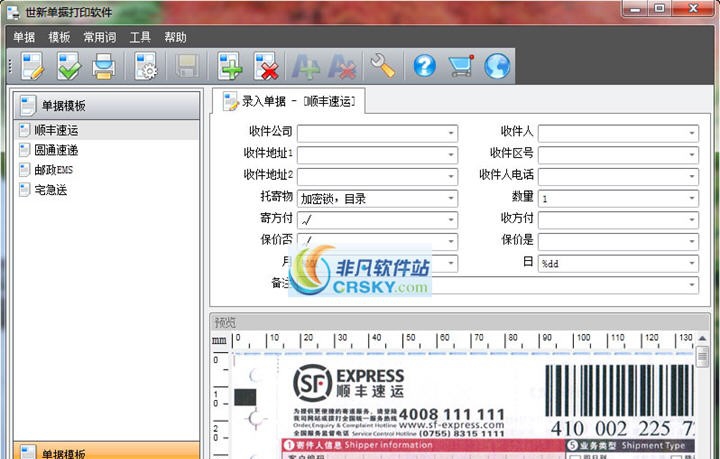Open tools via the wrench icon
The image size is (720, 459).
382,66
